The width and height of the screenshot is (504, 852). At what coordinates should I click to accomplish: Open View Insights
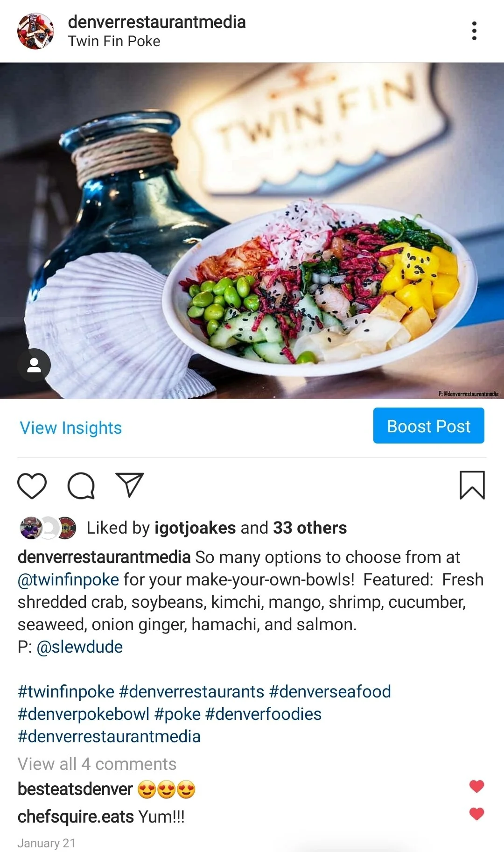point(71,428)
